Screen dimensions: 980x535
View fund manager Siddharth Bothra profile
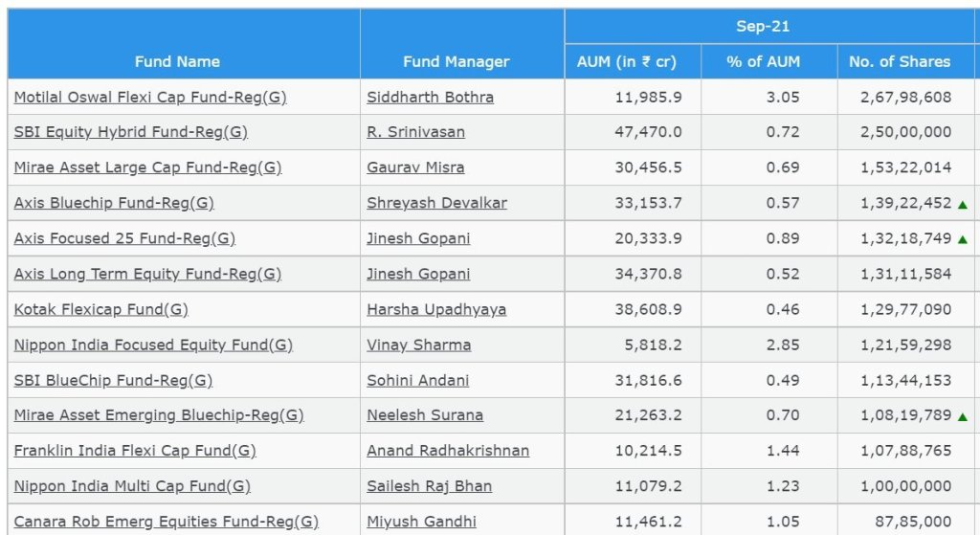tap(430, 97)
